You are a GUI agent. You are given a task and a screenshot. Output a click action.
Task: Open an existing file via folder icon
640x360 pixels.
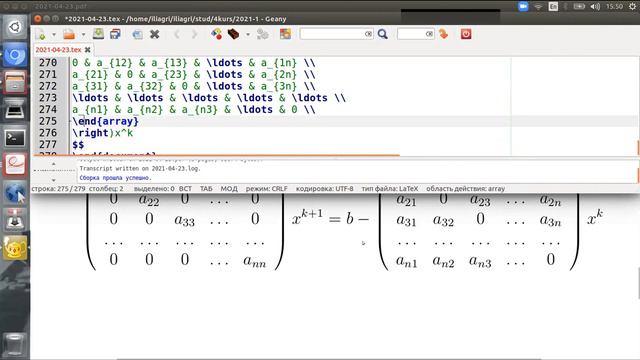point(69,34)
